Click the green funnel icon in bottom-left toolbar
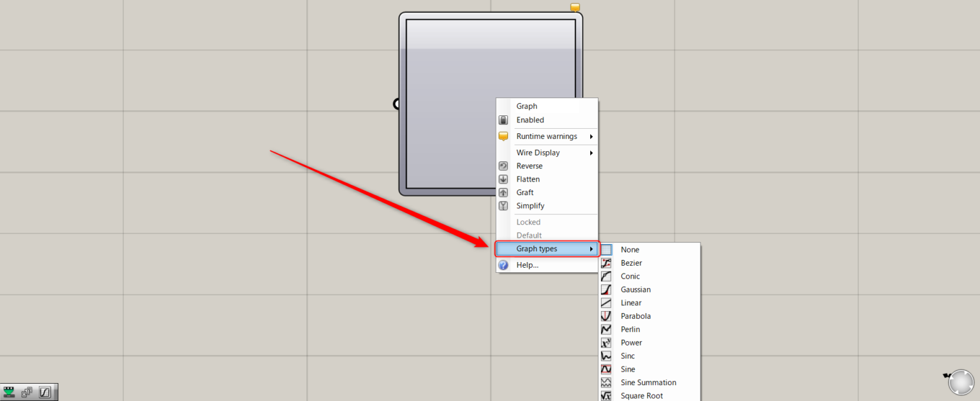The image size is (980, 401). 9,392
